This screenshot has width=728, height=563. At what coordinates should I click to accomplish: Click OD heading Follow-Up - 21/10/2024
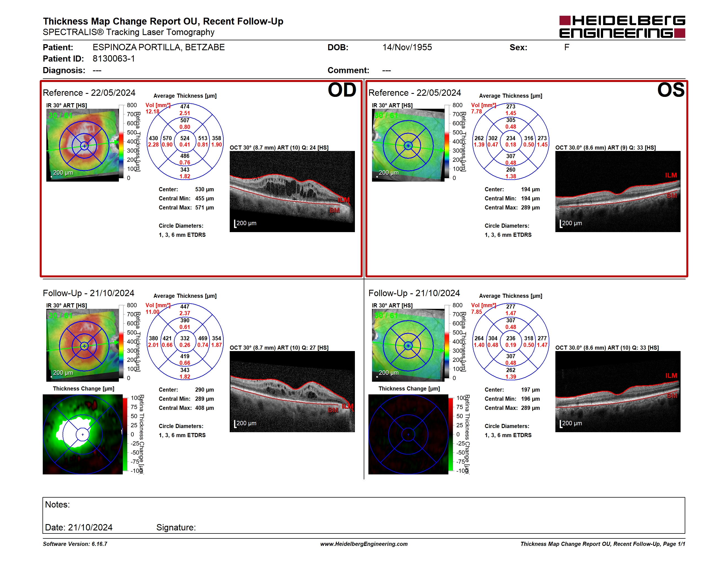pyautogui.click(x=88, y=293)
